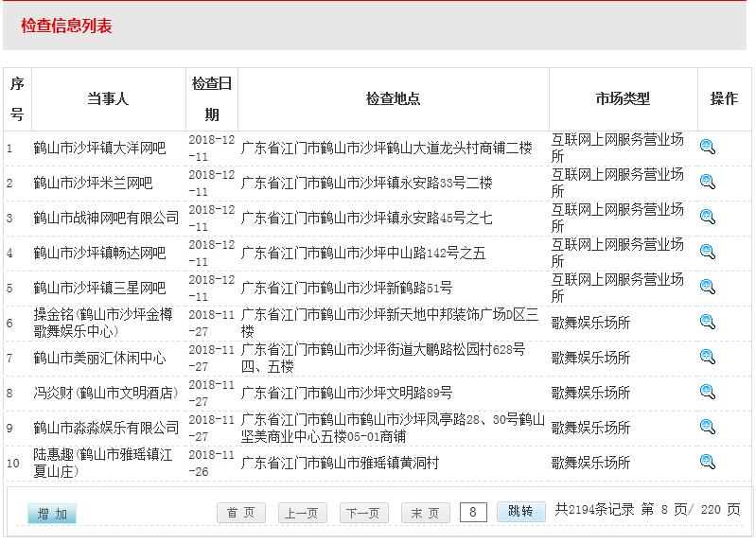Advance using 下一页 button
The height and width of the screenshot is (544, 756).
pos(363,513)
